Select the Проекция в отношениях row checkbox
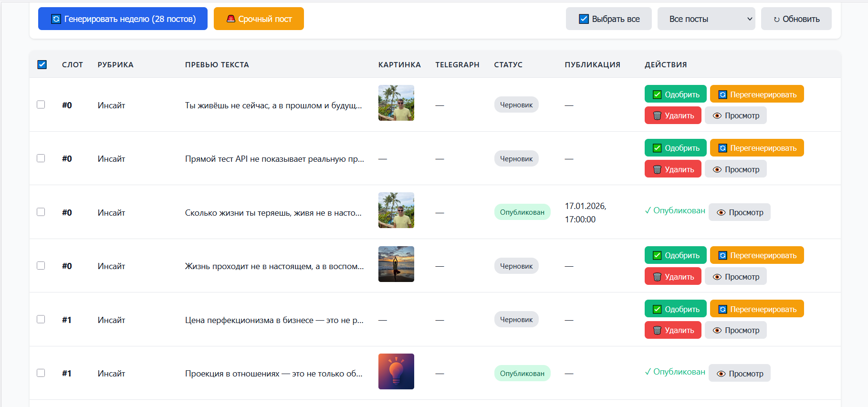Image resolution: width=868 pixels, height=407 pixels. [41, 373]
